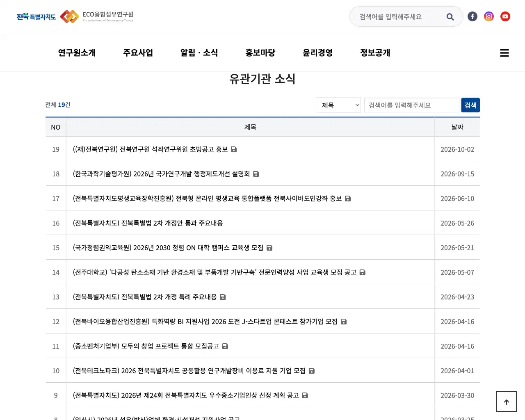Open the Facebook page icon
Viewport: 525px width, 420px height.
coord(472,16)
